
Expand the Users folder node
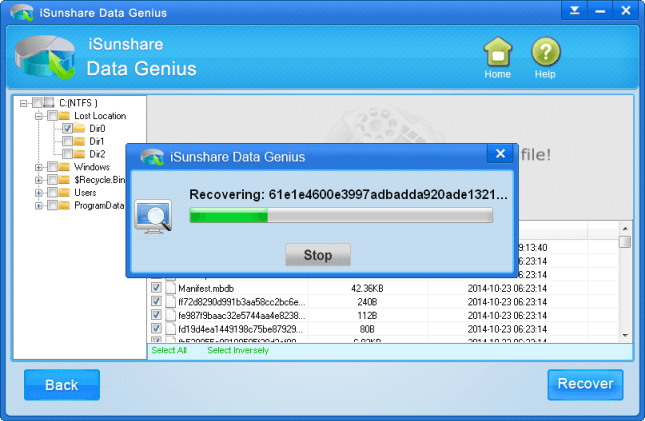(39, 193)
